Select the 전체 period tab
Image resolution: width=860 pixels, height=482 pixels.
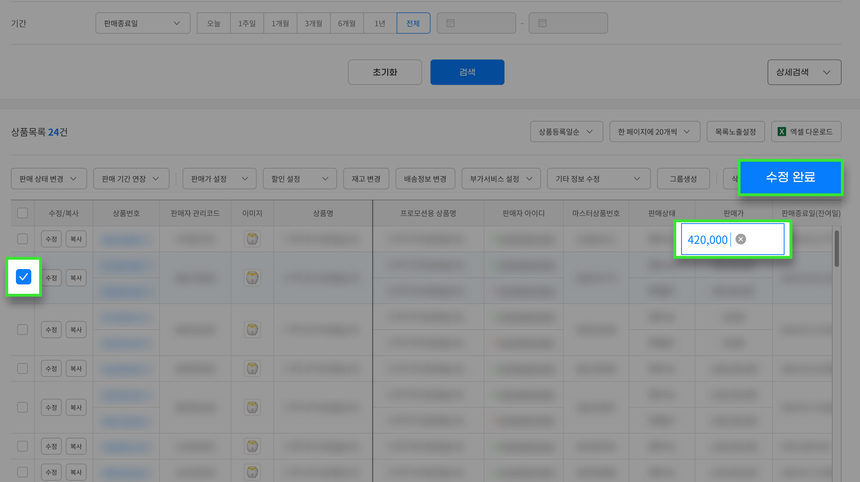(x=413, y=23)
